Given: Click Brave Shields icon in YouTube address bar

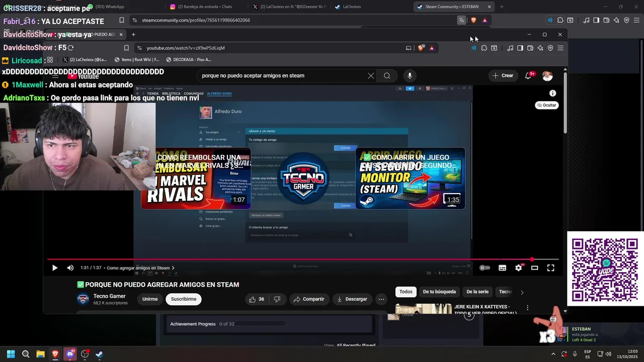Looking at the screenshot, I should tap(421, 48).
